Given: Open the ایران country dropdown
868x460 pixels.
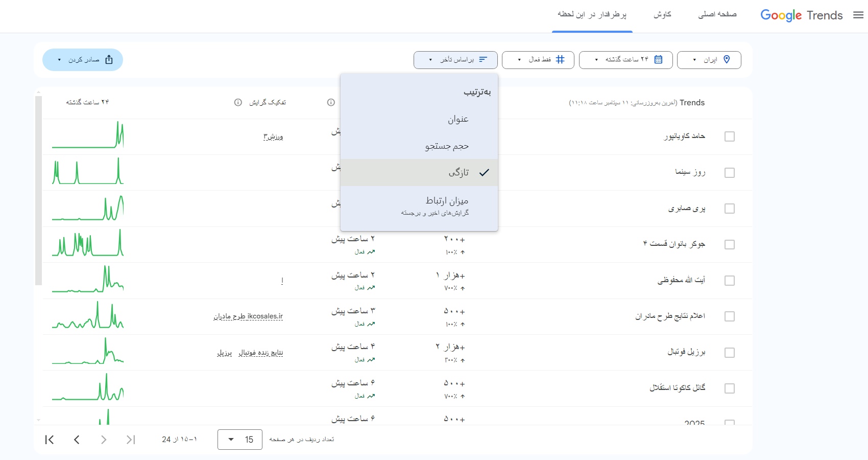Looking at the screenshot, I should pyautogui.click(x=709, y=60).
